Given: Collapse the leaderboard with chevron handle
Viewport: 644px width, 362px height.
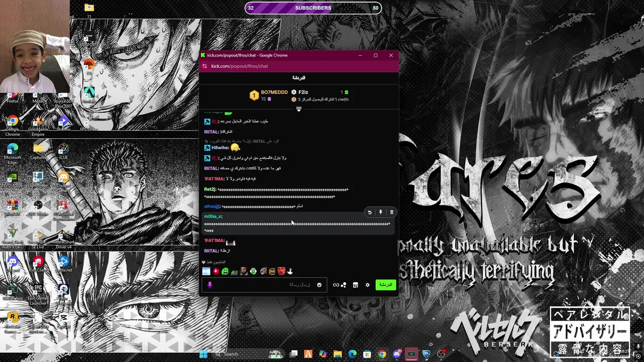Looking at the screenshot, I should pyautogui.click(x=299, y=109).
